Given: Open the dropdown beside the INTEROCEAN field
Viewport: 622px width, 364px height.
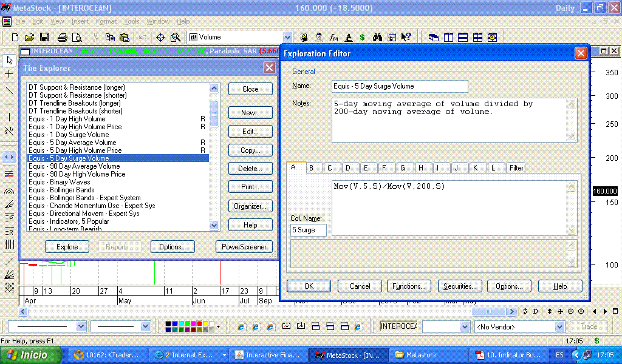Looking at the screenshot, I should pyautogui.click(x=465, y=327).
